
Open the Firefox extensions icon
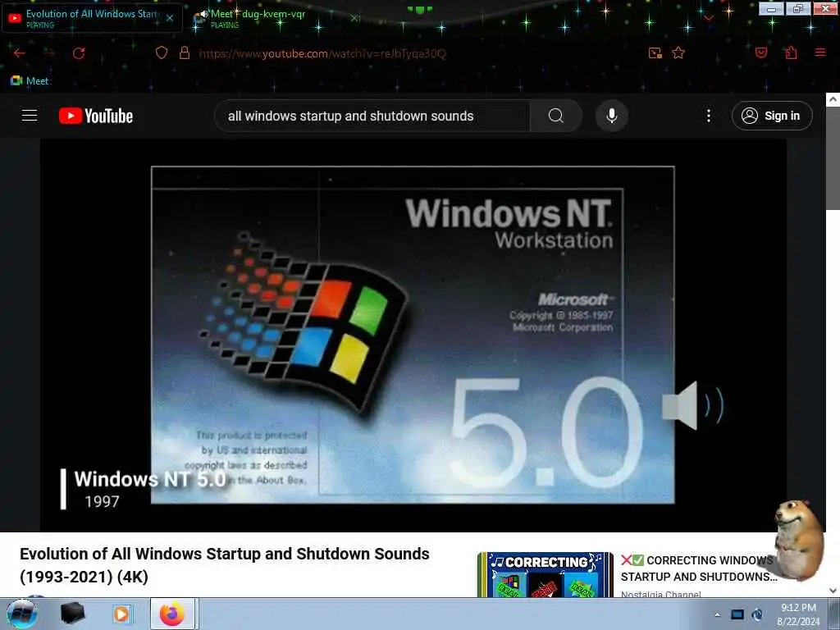click(791, 52)
